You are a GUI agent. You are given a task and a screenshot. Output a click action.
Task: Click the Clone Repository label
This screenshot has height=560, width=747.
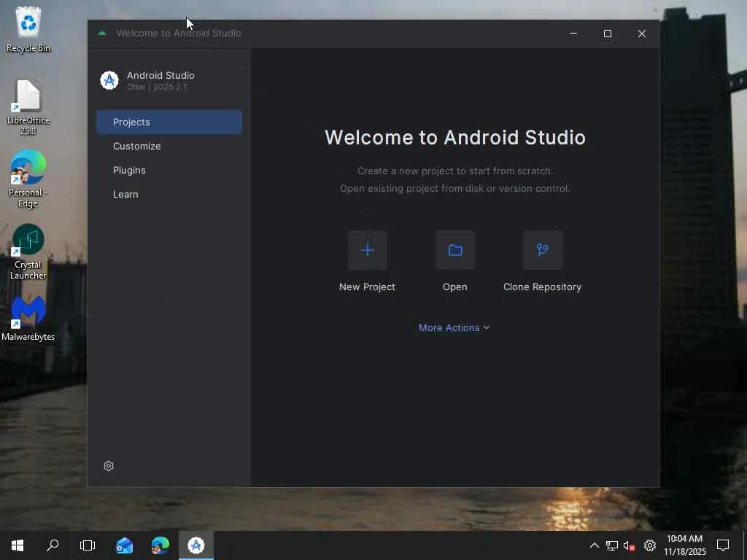[x=542, y=287]
